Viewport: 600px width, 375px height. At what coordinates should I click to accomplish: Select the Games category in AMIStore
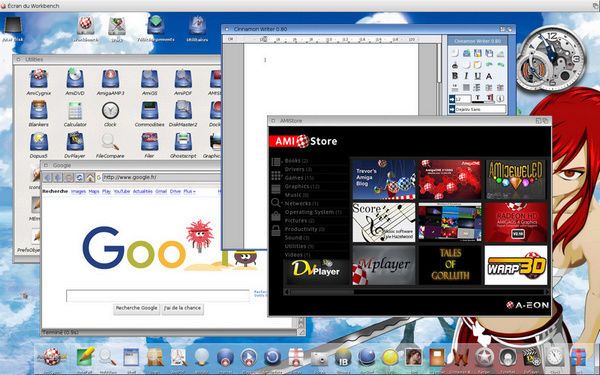click(299, 178)
